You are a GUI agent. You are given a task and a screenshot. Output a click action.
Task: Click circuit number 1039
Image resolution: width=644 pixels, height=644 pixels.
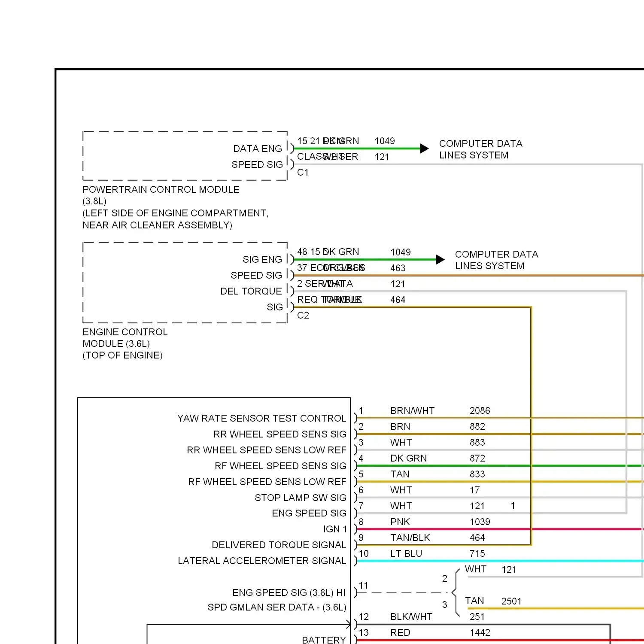click(480, 522)
